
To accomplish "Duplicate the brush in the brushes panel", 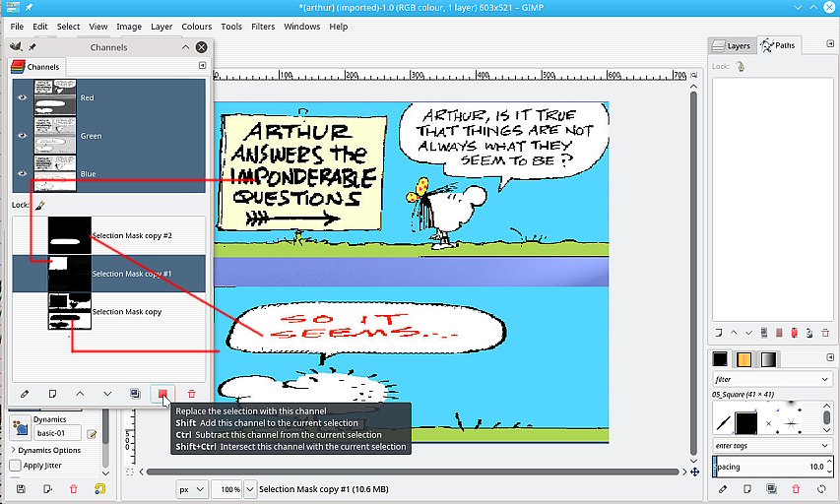I will (x=771, y=488).
